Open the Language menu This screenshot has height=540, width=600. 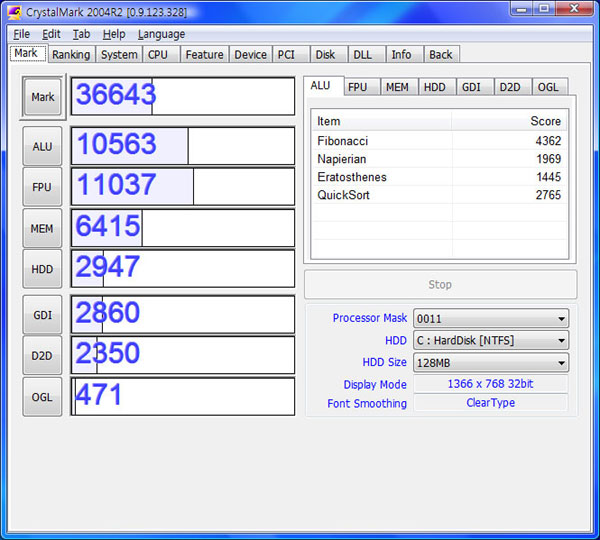[x=161, y=34]
